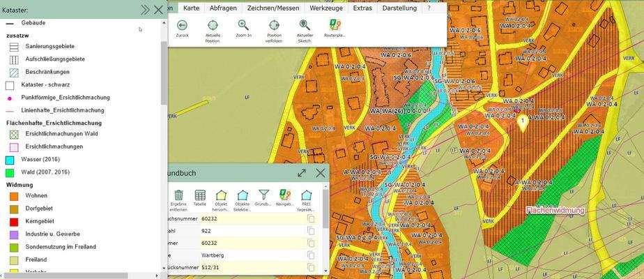Expand the Grundbuch panel to full size
This screenshot has height=279, width=644.
[302, 173]
